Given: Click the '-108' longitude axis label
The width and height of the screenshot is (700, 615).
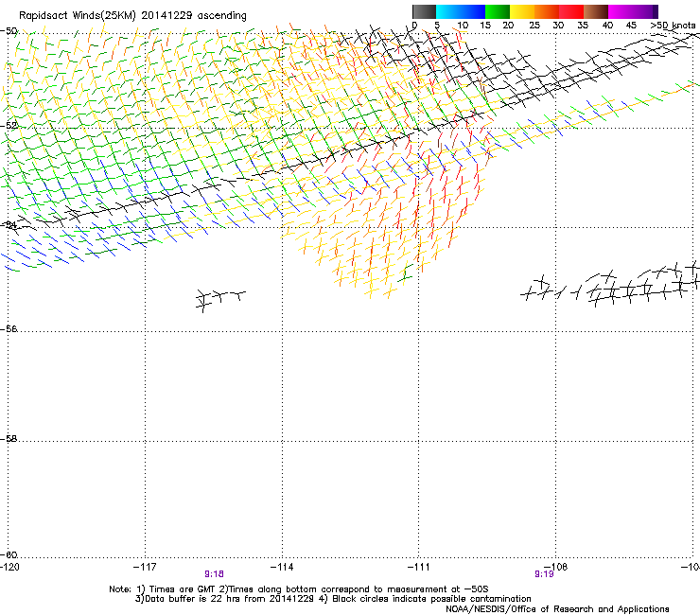Looking at the screenshot, I should tap(556, 567).
